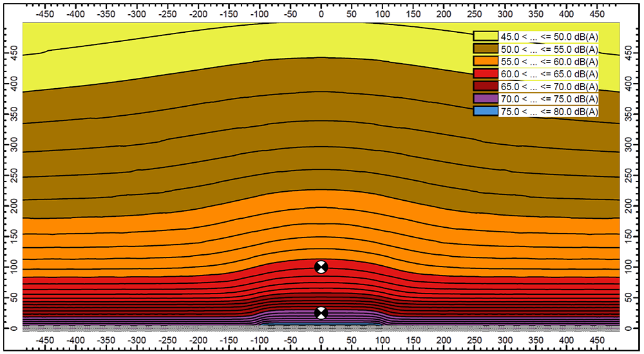
Task: Click the '450' tick label on the bottom axis
Action: [598, 340]
